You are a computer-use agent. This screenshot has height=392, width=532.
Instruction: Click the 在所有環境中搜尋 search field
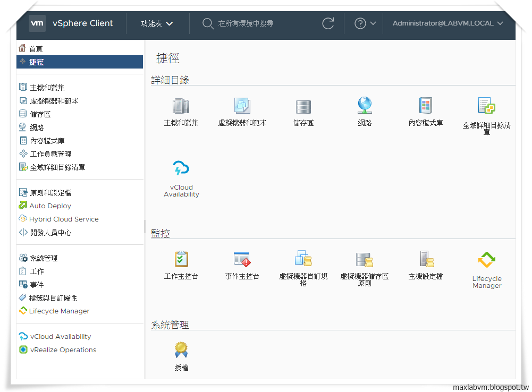(246, 23)
